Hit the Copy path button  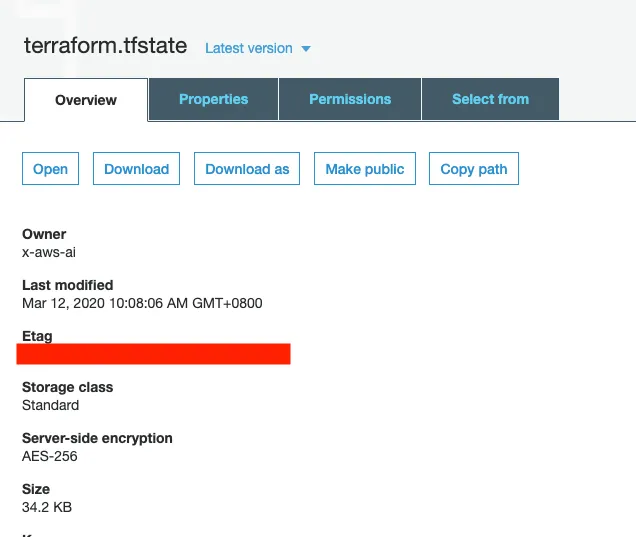coord(474,169)
